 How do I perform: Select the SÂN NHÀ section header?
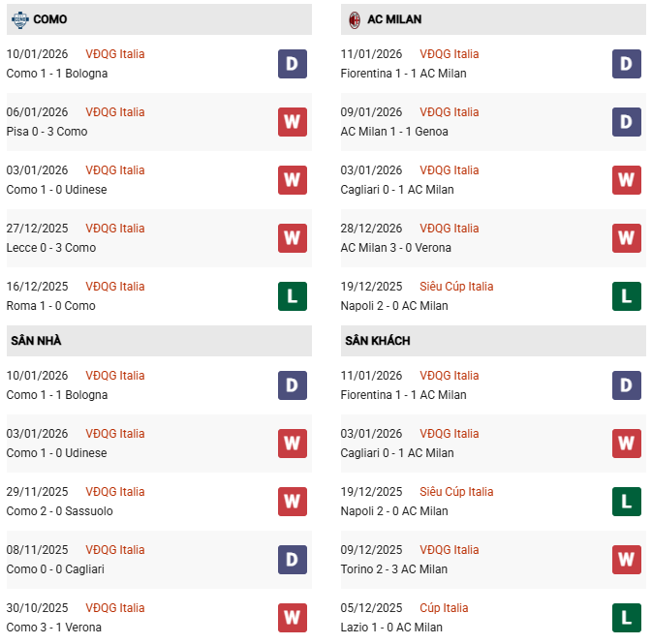coord(37,341)
